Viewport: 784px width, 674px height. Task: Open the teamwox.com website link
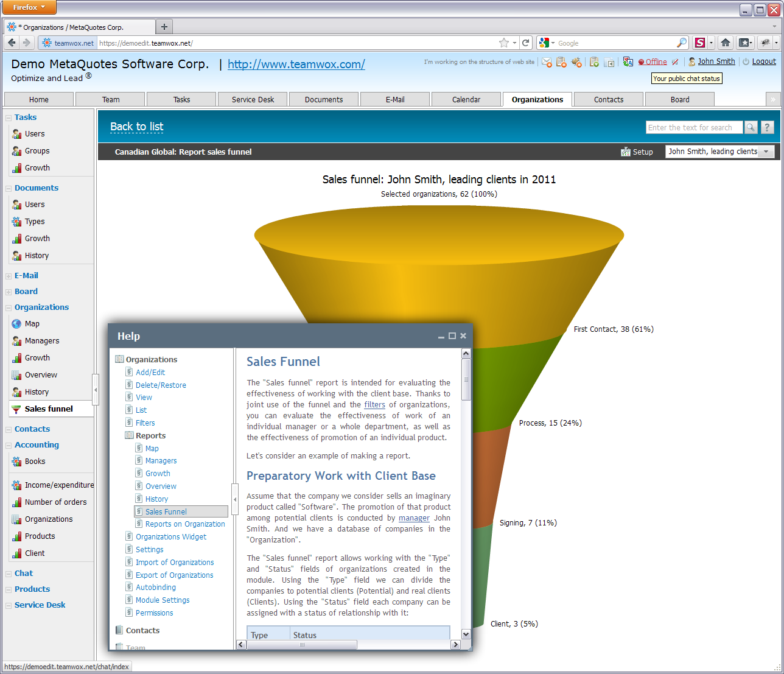[296, 65]
